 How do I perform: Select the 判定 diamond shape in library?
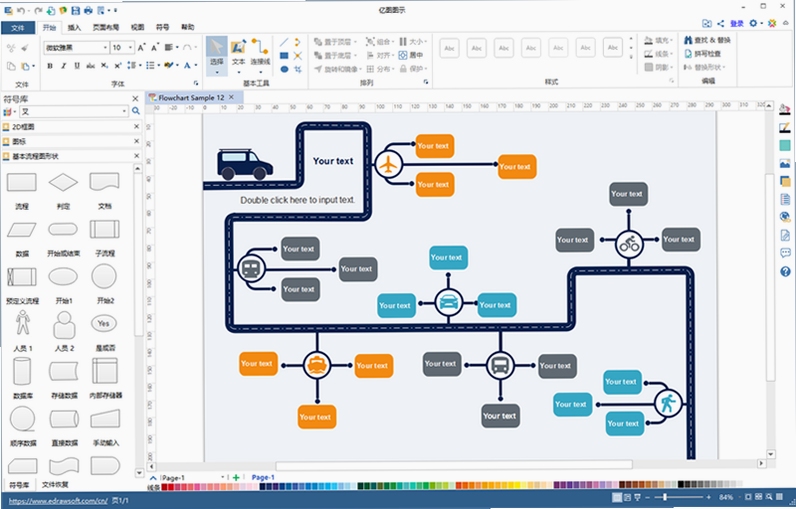[x=63, y=182]
